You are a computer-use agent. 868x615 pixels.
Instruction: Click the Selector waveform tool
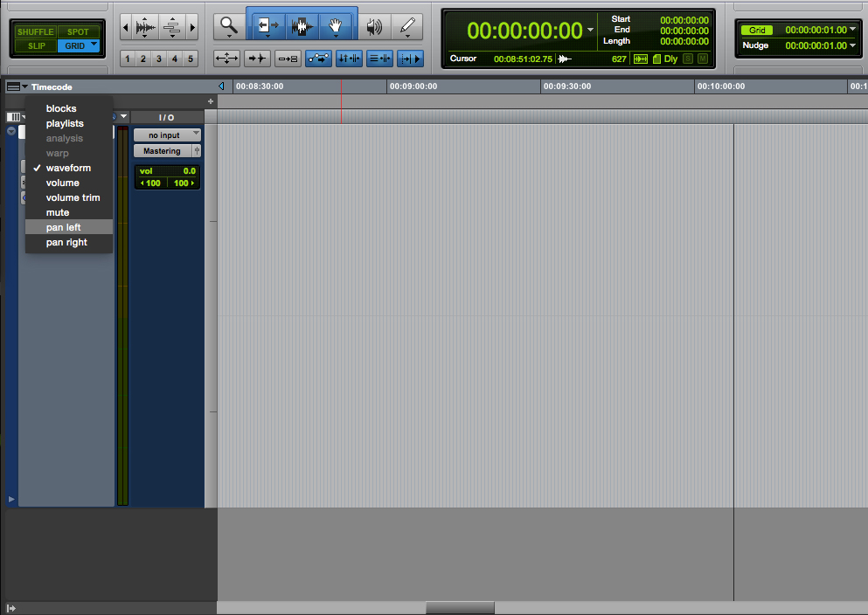[x=302, y=26]
